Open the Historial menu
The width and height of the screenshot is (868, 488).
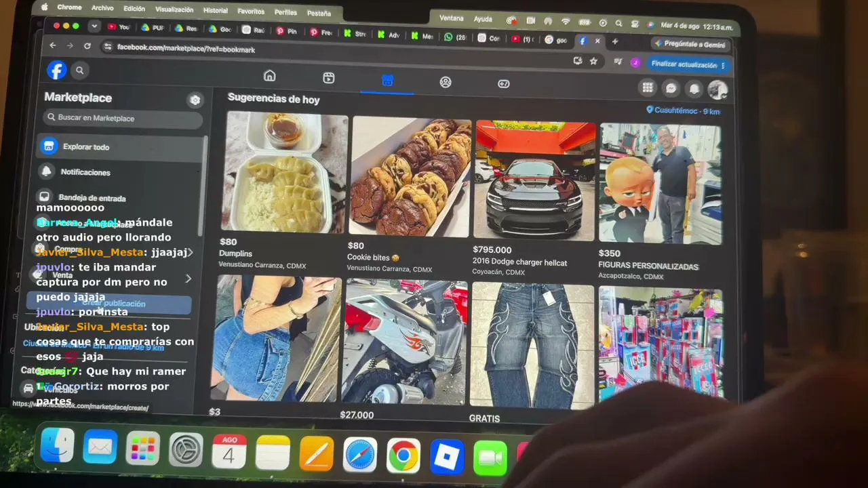(x=216, y=10)
